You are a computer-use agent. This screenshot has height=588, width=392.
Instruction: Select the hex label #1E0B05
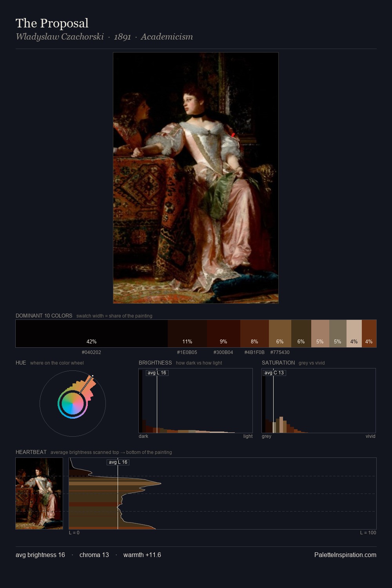point(187,352)
